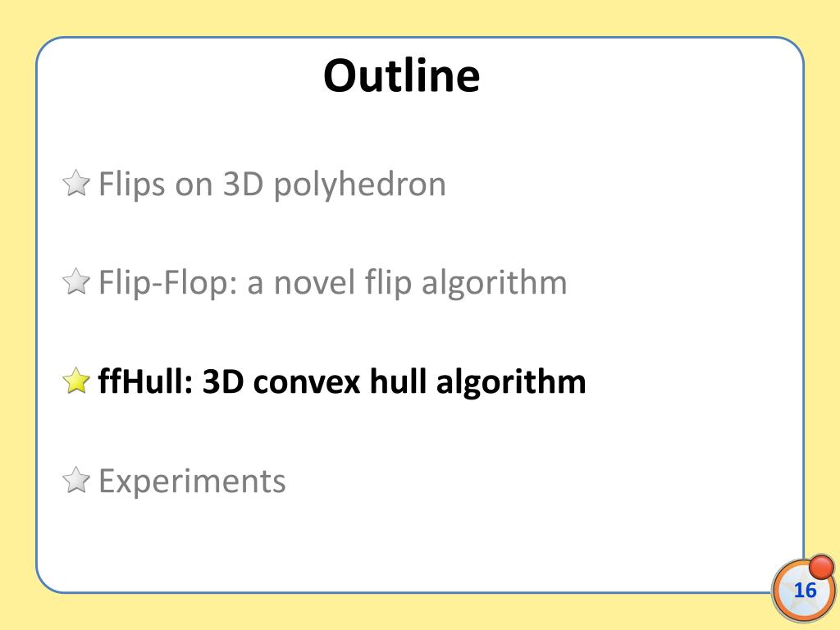This screenshot has height=630, width=840.
Task: Click the red ball on the slide badge
Action: pos(820,567)
